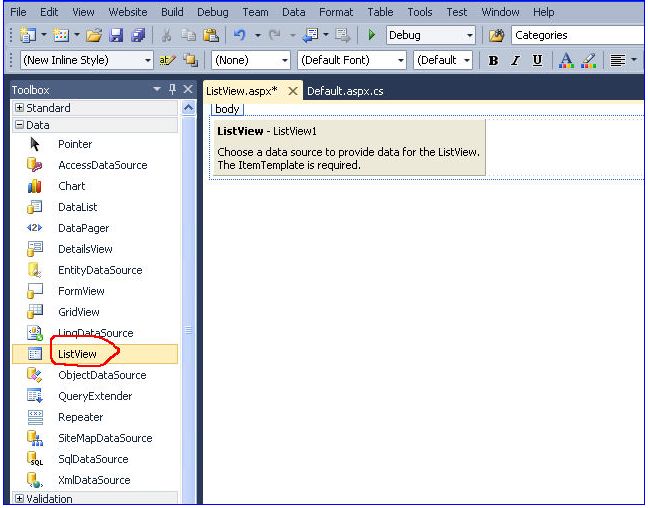Image resolution: width=648 pixels, height=508 pixels.
Task: Click the Cut scissors icon
Action: point(166,36)
